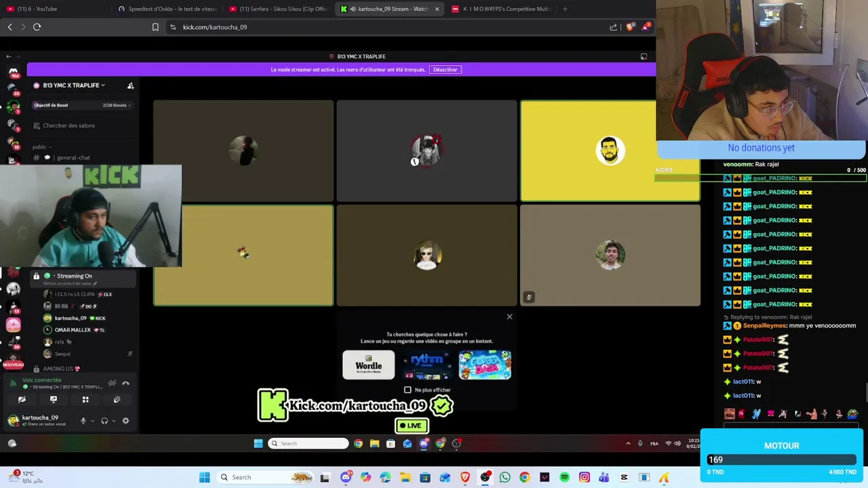
Task: Click the KICKS 0 / 500 progress bar
Action: click(x=760, y=178)
